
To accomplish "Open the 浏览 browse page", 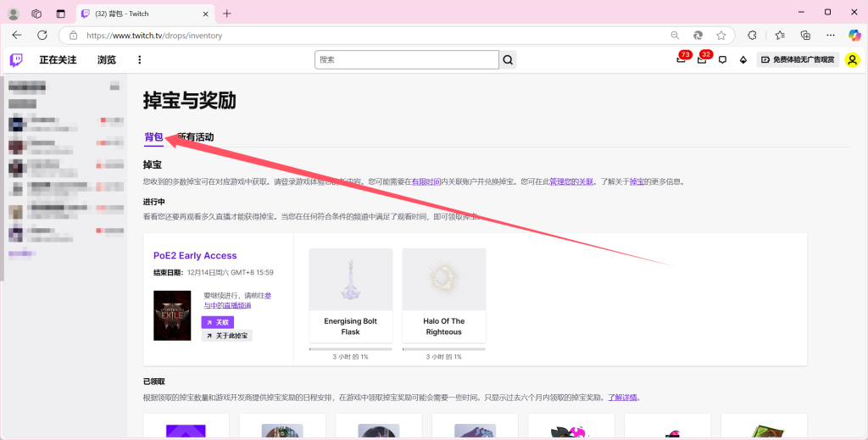I will (107, 60).
